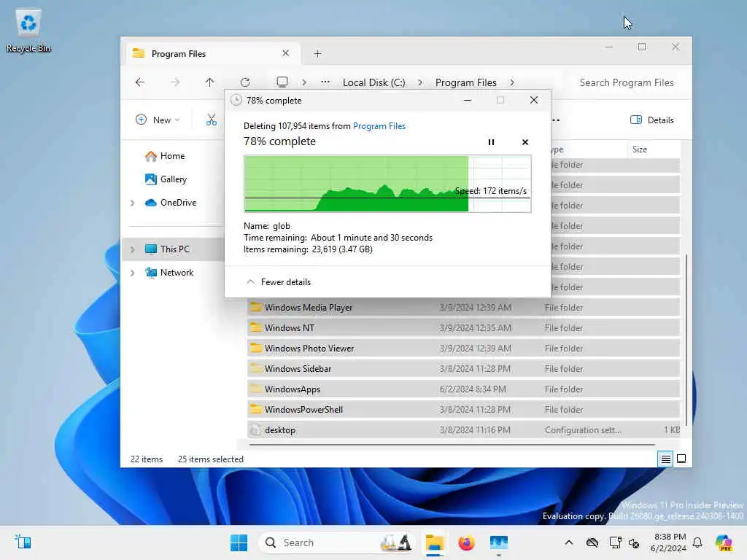The height and width of the screenshot is (560, 747).
Task: Open File Explorer from taskbar
Action: pos(435,542)
